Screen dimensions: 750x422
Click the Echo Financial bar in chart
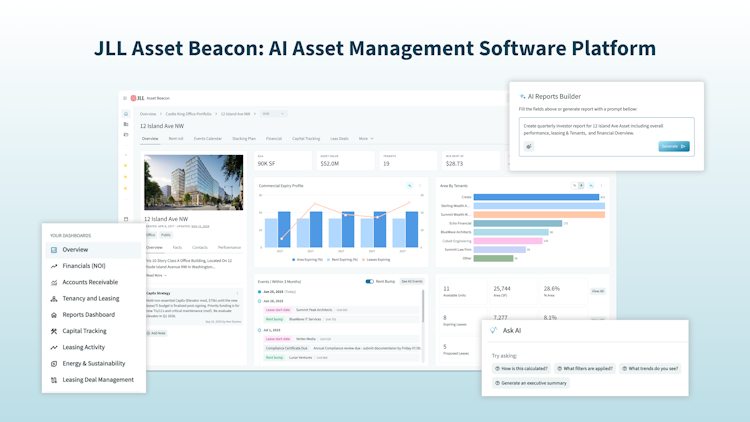(518, 223)
